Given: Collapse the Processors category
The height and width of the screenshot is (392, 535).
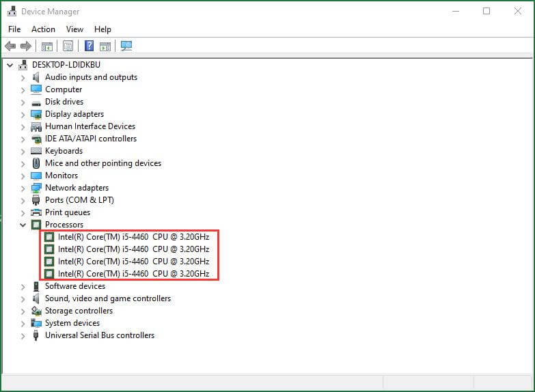Looking at the screenshot, I should tap(23, 225).
